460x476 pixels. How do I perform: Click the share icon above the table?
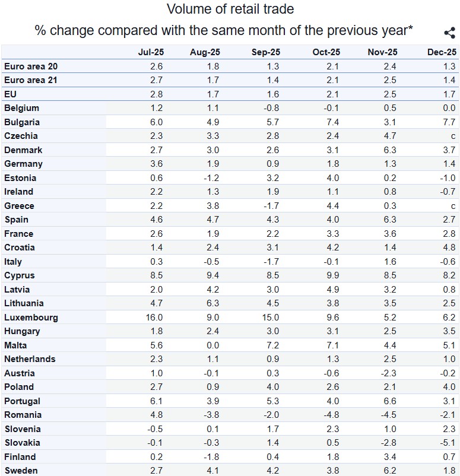pyautogui.click(x=449, y=33)
